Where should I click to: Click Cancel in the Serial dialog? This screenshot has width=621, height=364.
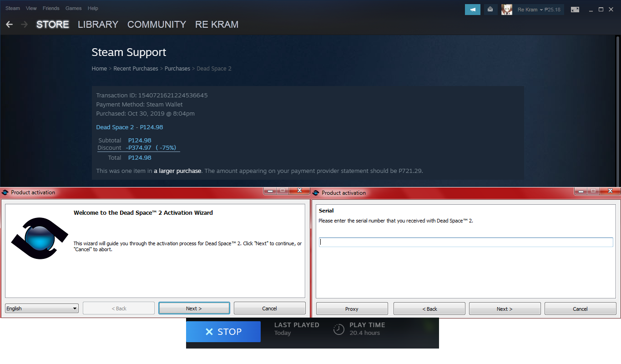580,309
